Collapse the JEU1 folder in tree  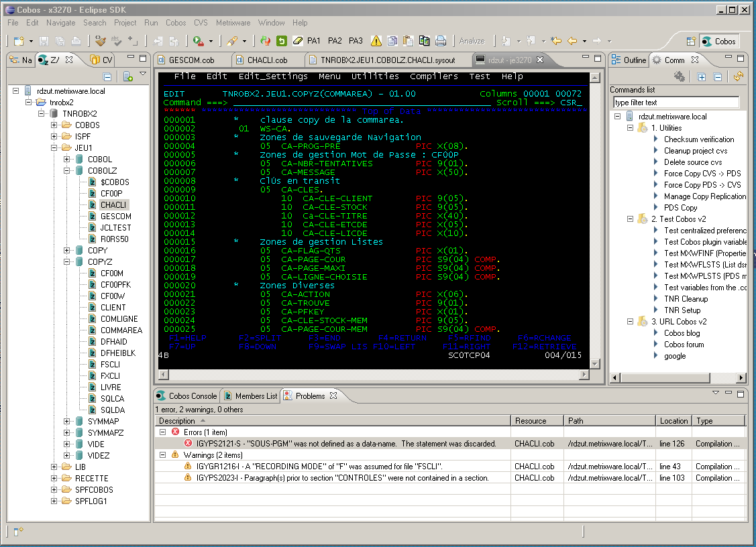(54, 148)
